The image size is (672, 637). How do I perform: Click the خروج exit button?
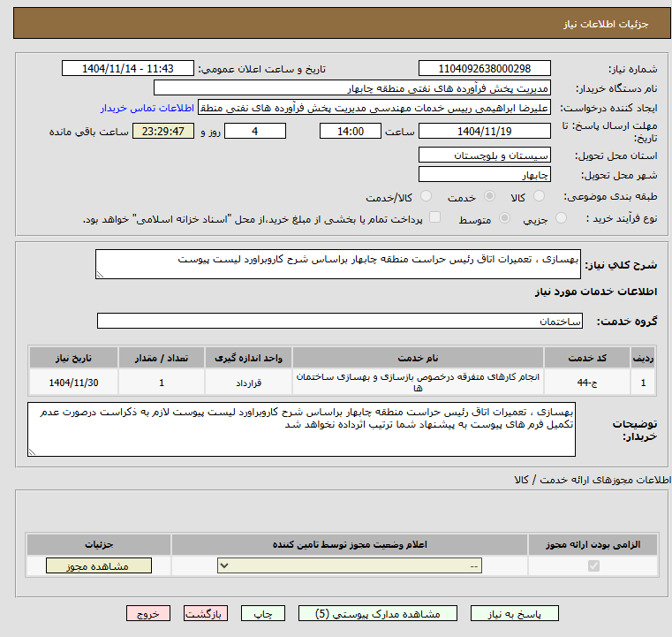pos(148,613)
